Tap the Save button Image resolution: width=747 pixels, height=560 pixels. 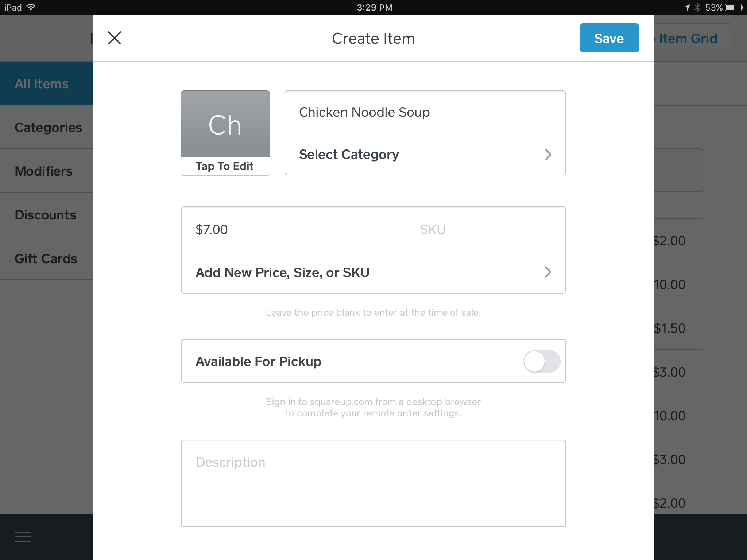point(609,38)
